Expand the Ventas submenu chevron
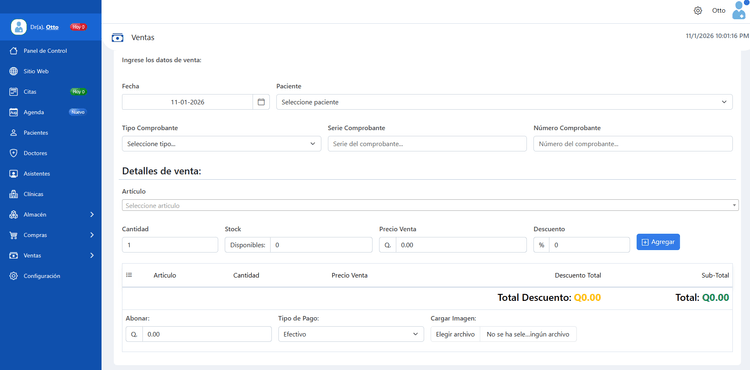Viewport: 750px width, 370px height. click(92, 256)
